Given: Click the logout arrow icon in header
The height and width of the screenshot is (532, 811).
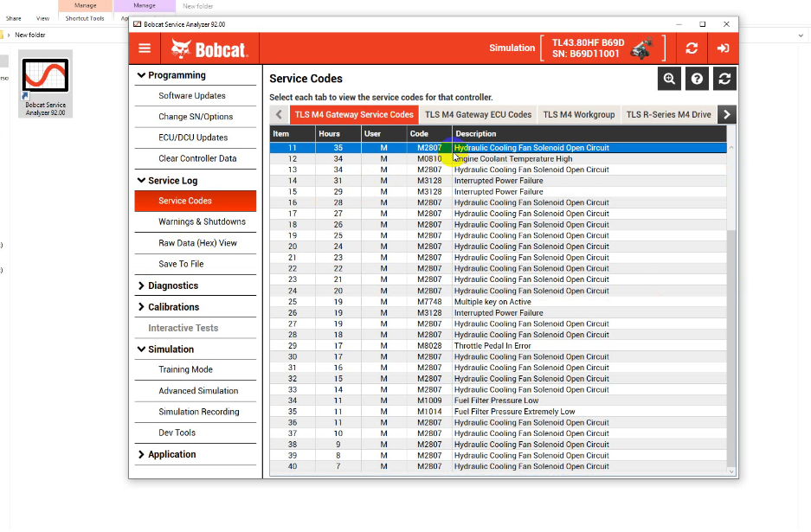Looking at the screenshot, I should point(723,48).
